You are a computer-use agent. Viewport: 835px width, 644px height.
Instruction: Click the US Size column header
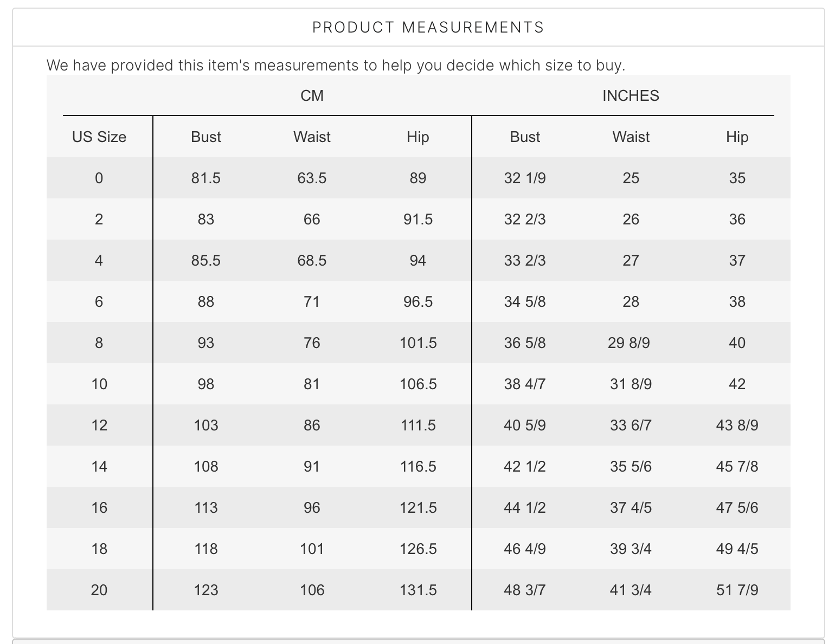[99, 137]
